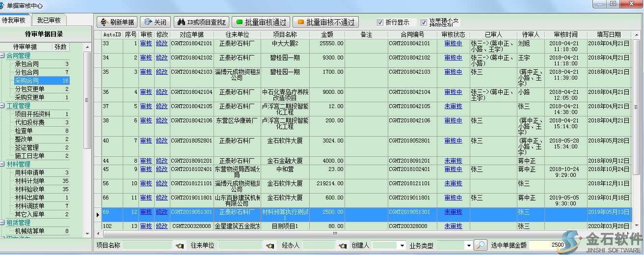Click the 关闭 close toolbar button
This screenshot has width=644, height=255.
(x=155, y=22)
